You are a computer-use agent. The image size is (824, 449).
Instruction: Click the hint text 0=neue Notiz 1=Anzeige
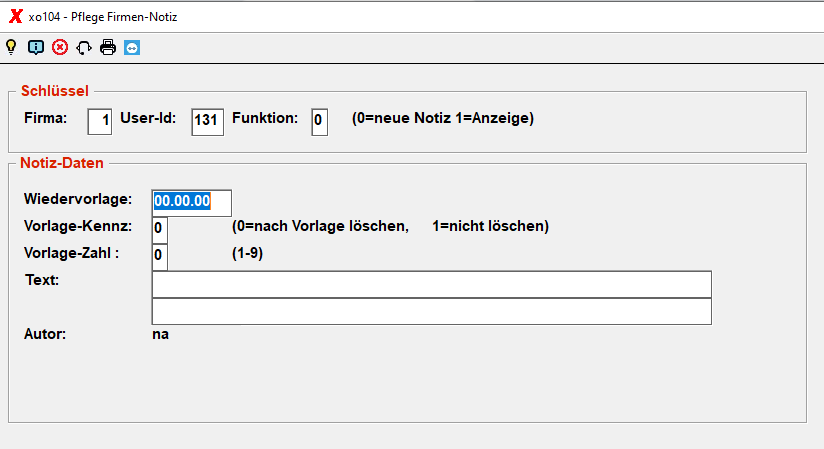[x=443, y=118]
